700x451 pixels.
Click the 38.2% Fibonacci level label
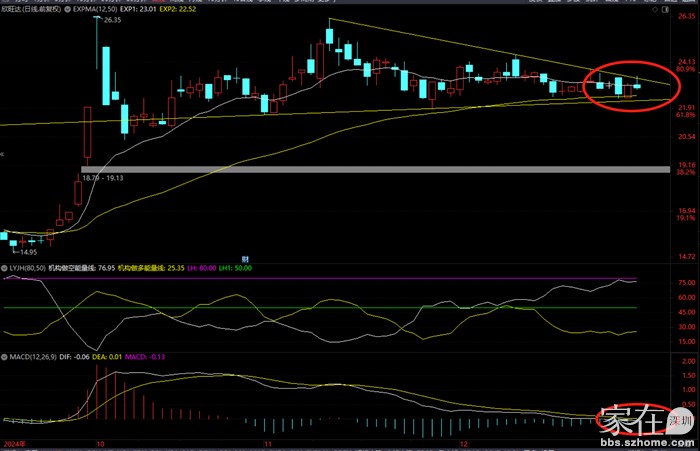pos(687,172)
